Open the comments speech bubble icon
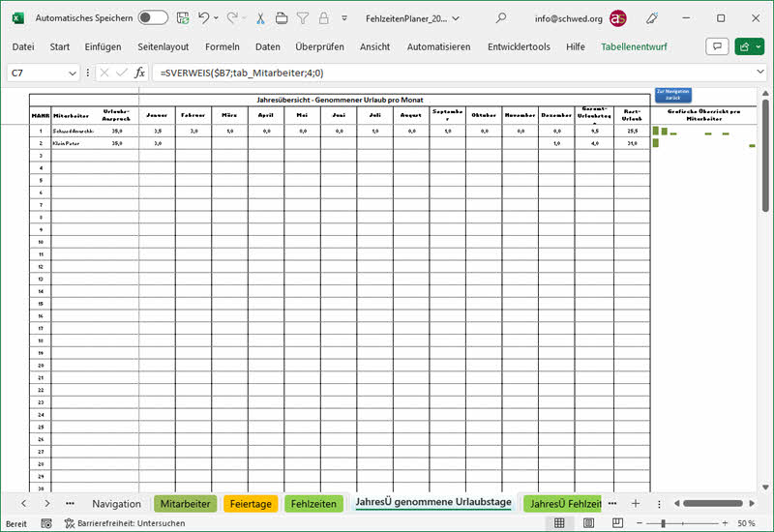 click(x=717, y=46)
